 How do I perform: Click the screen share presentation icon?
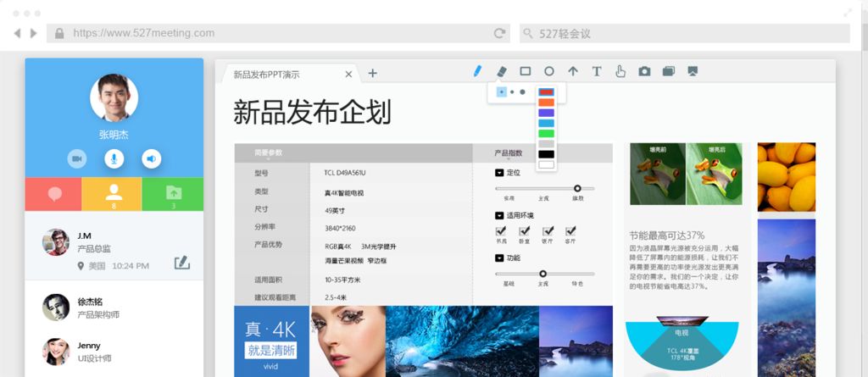click(693, 71)
